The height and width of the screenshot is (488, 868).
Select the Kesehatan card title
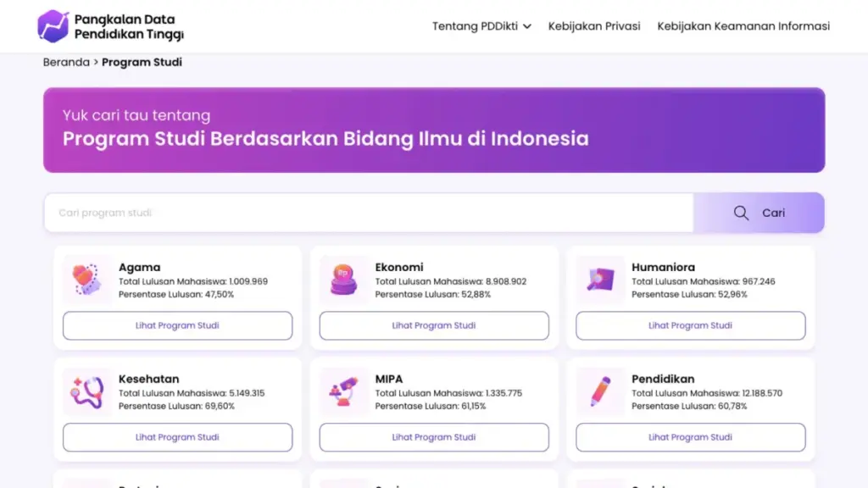[149, 379]
